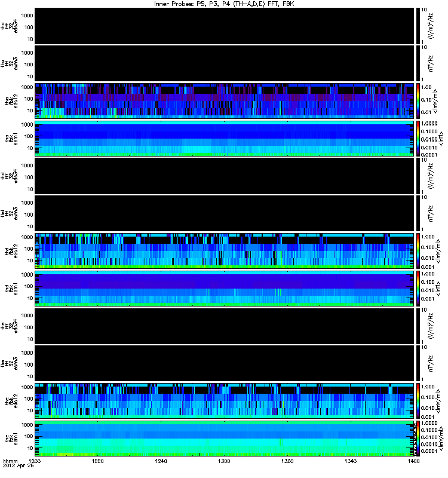Click the 1220 time axis label
This screenshot has height=478, width=448.
point(98,461)
